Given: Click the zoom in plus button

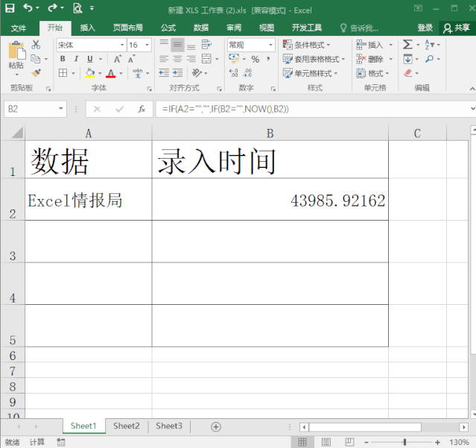Looking at the screenshot, I should [437, 442].
